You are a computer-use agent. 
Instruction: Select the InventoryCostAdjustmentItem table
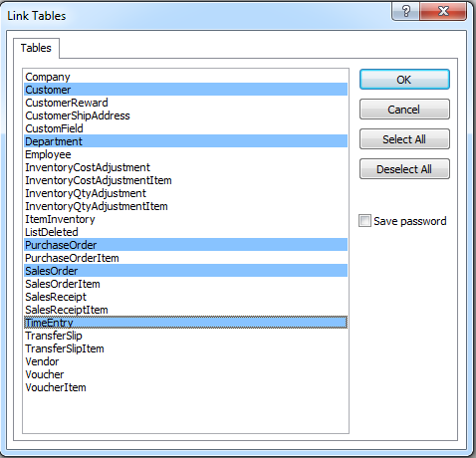(x=186, y=180)
